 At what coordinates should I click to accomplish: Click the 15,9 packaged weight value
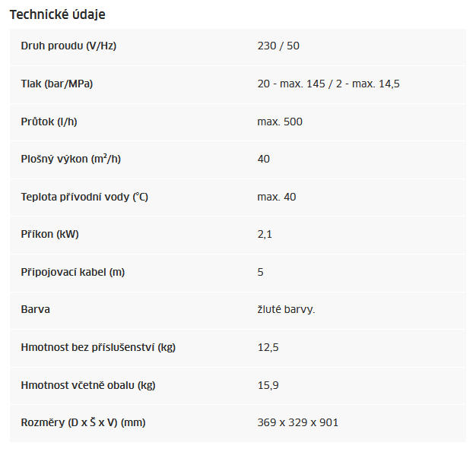(268, 385)
